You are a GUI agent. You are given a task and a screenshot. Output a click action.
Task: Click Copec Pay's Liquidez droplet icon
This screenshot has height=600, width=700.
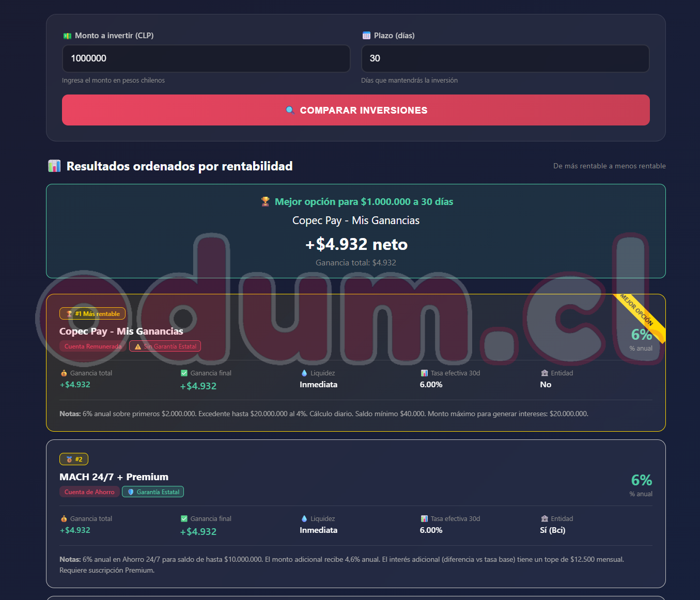click(304, 373)
